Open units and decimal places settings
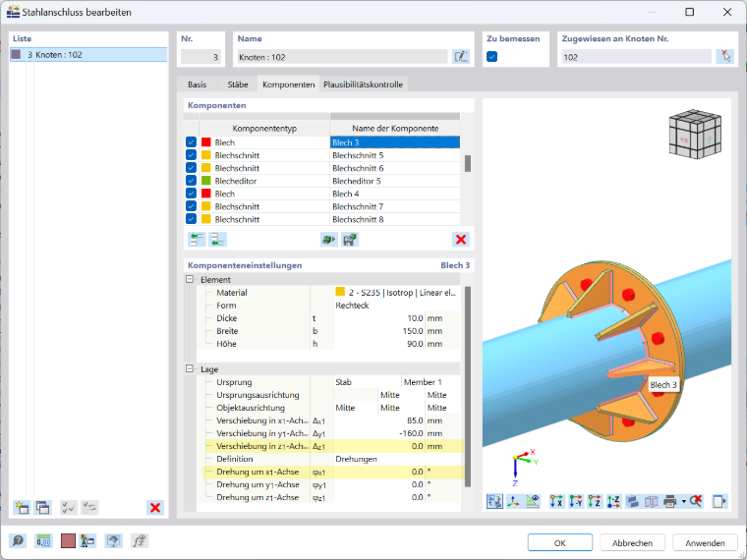747x560 pixels. pos(43,540)
